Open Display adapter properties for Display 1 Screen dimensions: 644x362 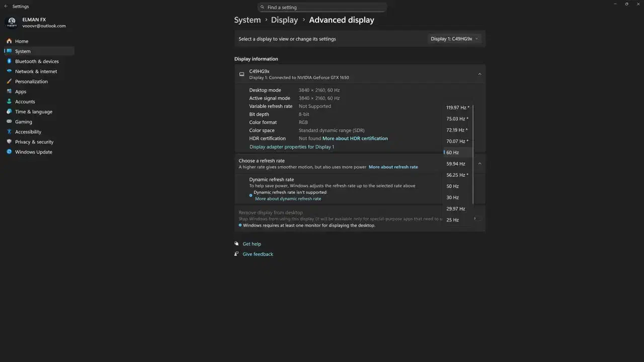[x=291, y=147]
